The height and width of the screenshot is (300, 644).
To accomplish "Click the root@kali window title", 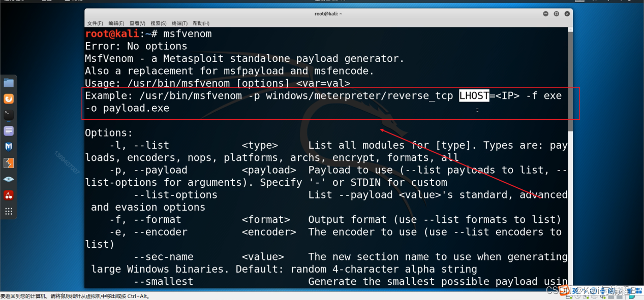I will pos(328,14).
